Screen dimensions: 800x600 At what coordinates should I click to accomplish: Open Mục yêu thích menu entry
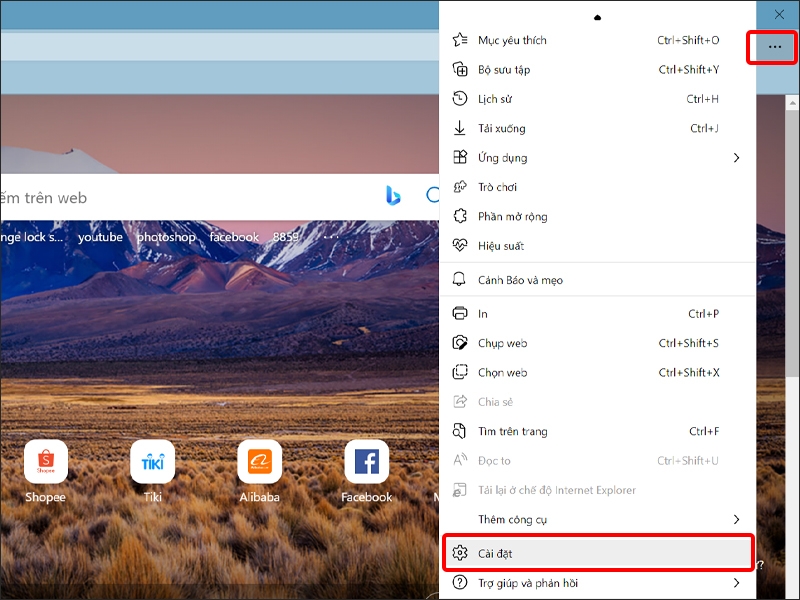597,40
